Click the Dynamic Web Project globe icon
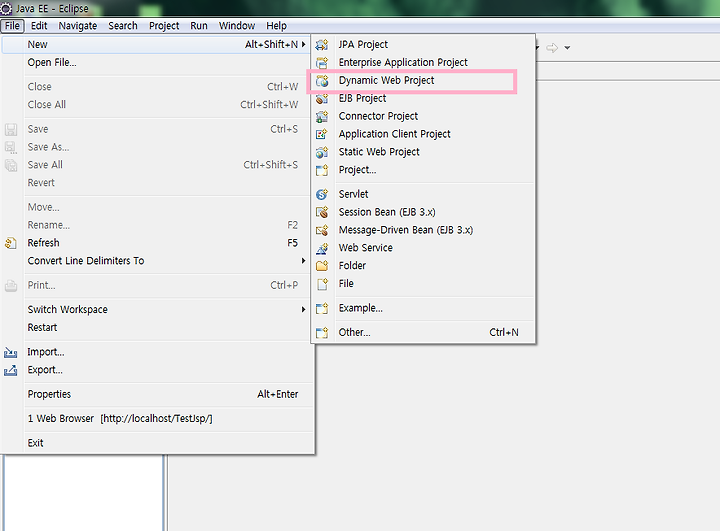The height and width of the screenshot is (531, 720). coord(322,80)
